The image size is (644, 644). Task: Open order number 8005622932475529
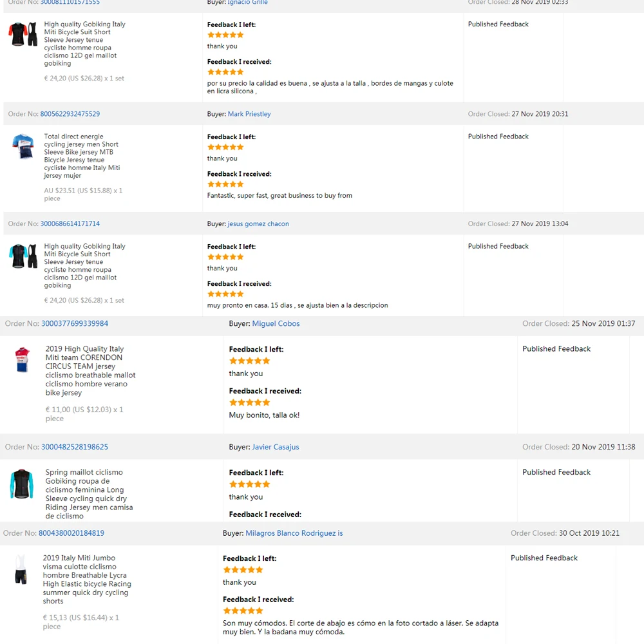coord(70,114)
